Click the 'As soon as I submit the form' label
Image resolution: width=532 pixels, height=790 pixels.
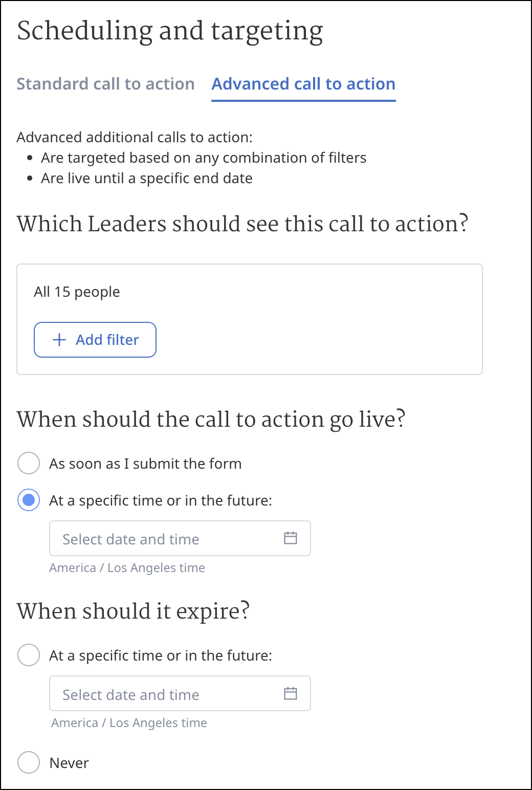click(x=145, y=464)
